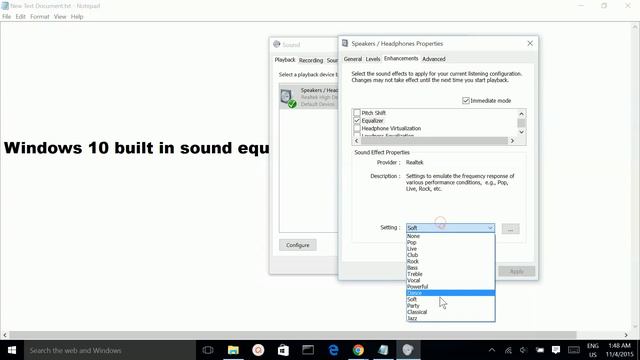Switch to the General tab
Screen dimensions: 640x360
(x=353, y=59)
